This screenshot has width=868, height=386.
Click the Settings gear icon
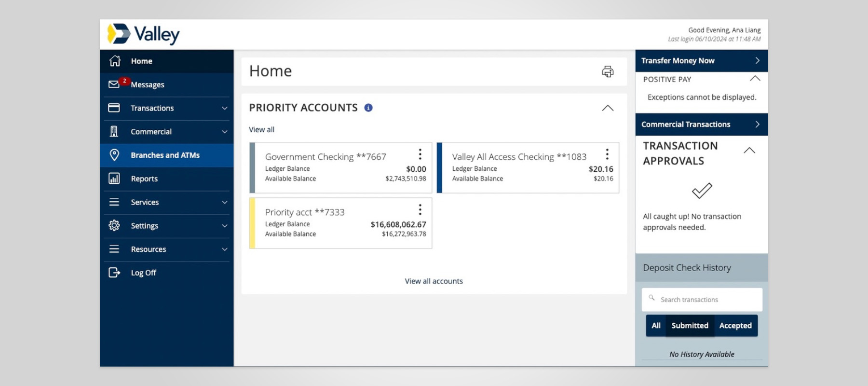114,225
